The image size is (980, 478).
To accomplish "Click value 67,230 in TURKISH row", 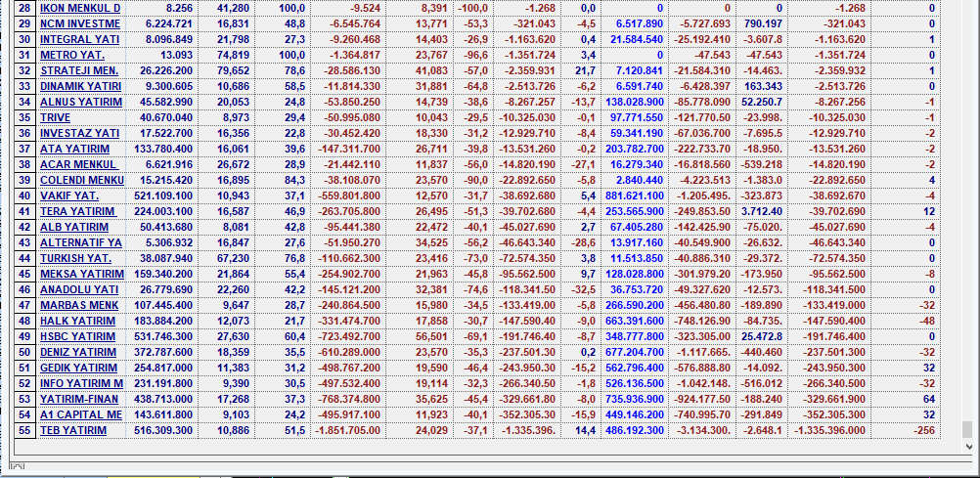I will pyautogui.click(x=234, y=258).
